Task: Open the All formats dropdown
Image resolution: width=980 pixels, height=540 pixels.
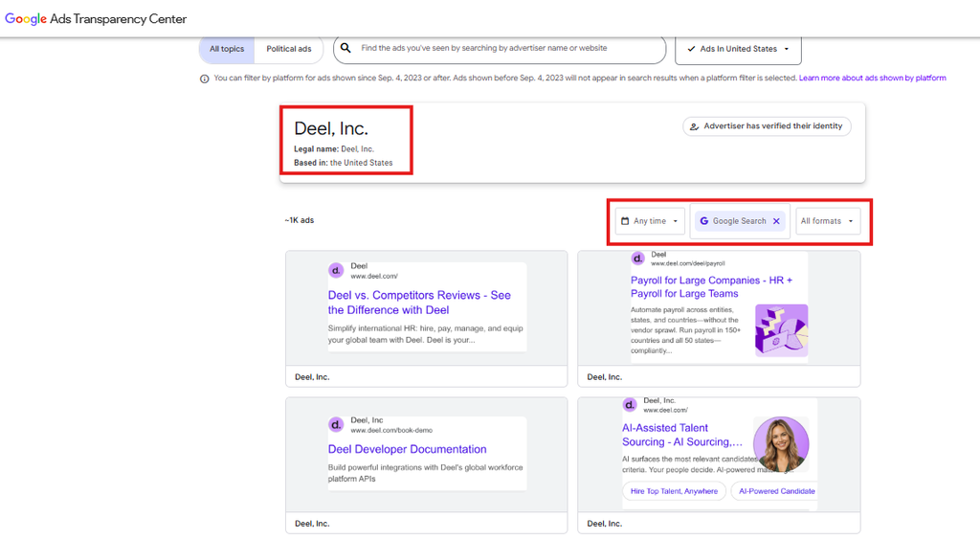Action: 828,221
